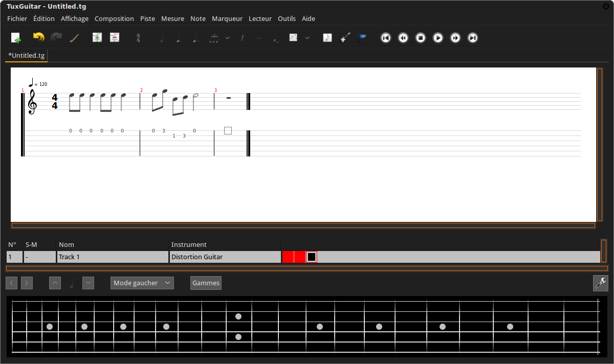Open the tuplet division dropdown arrow

pyautogui.click(x=228, y=38)
